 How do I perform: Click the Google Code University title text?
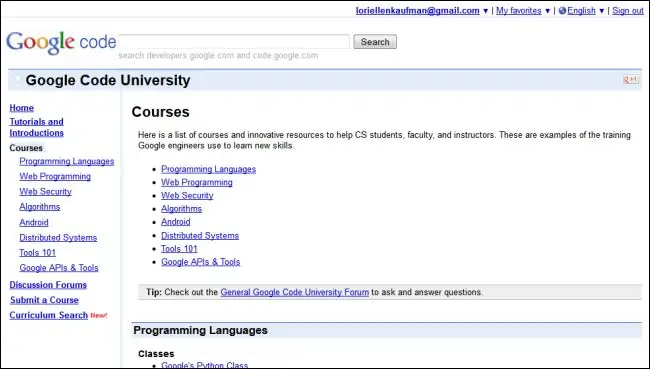(x=108, y=80)
